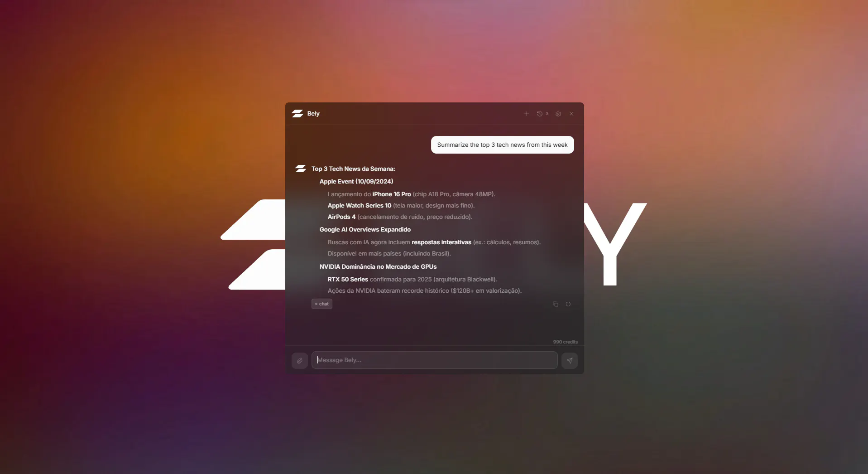Click the Bely avatar beside the response
The image size is (868, 474).
pyautogui.click(x=301, y=169)
